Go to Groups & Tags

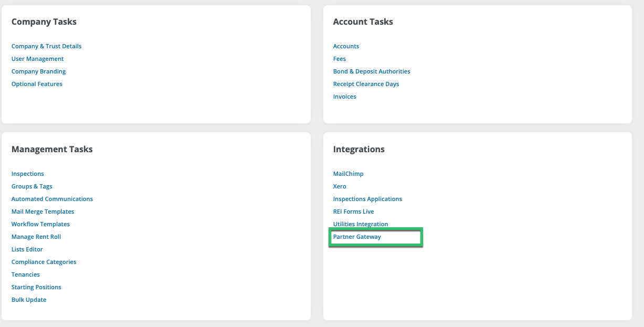(32, 186)
